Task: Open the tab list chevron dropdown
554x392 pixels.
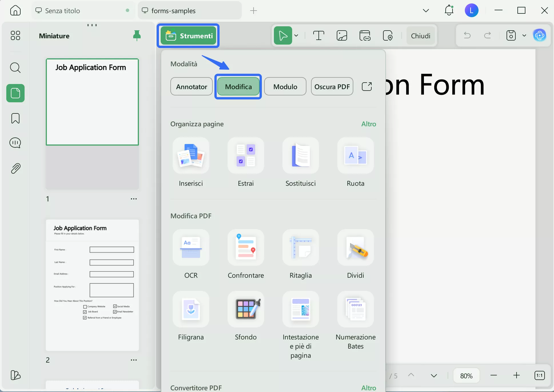Action: [426, 11]
